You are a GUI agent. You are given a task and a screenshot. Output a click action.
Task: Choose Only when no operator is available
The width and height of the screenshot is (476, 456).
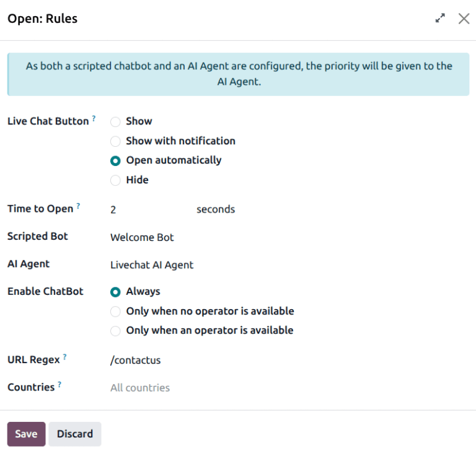point(115,312)
